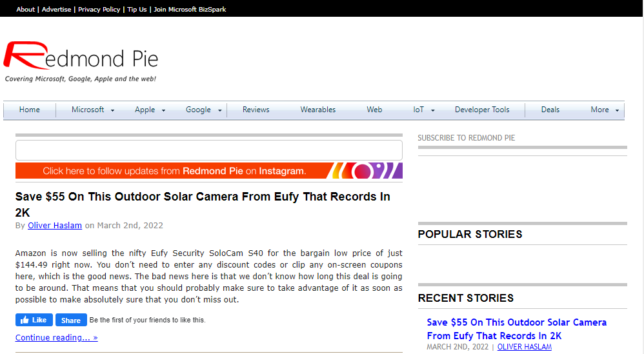Expand the Apple dropdown menu
644x354 pixels.
(150, 110)
